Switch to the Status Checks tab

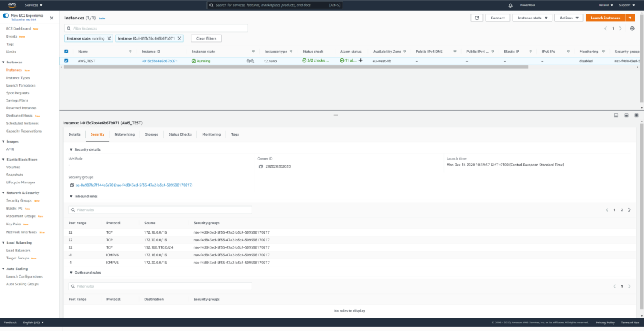(x=180, y=134)
